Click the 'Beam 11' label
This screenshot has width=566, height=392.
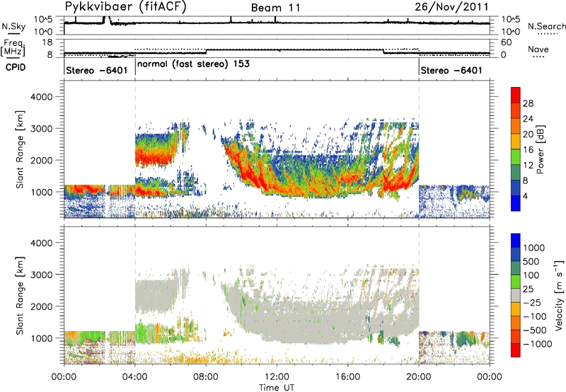(275, 8)
